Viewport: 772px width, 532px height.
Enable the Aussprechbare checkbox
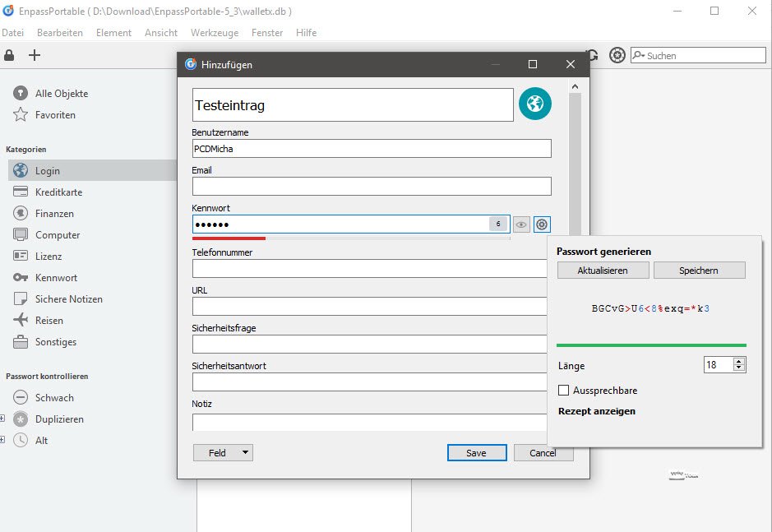tap(564, 391)
